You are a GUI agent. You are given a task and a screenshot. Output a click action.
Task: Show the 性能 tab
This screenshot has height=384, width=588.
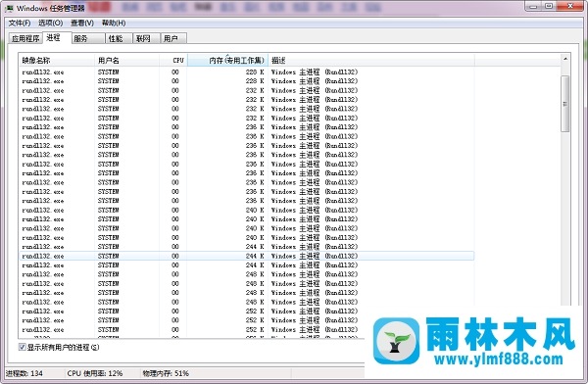point(119,38)
